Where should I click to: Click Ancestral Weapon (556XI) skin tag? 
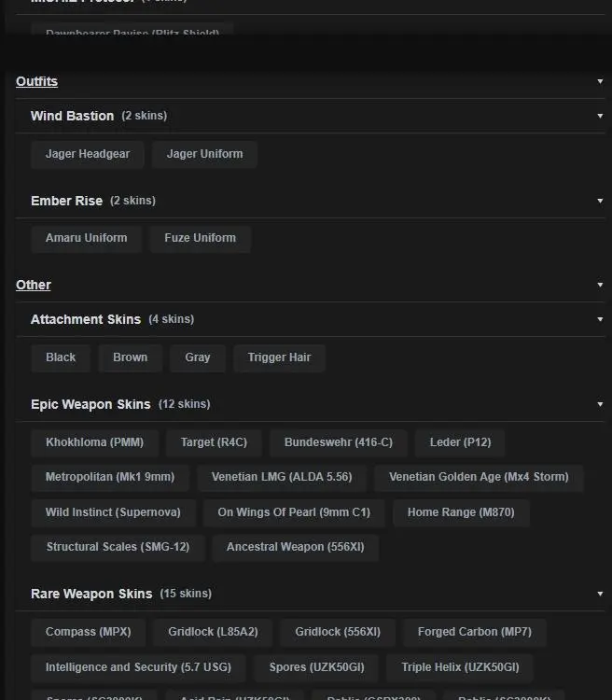[x=295, y=547]
